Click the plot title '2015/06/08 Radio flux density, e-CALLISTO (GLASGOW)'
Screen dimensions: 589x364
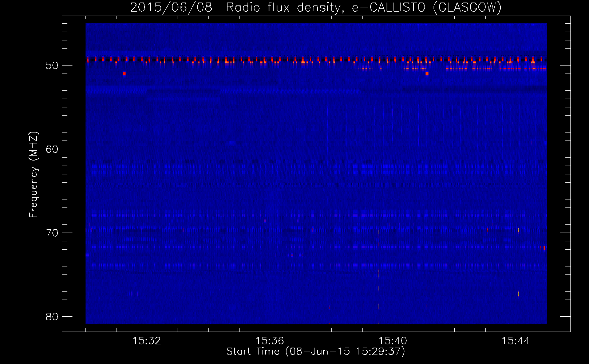(x=316, y=7)
